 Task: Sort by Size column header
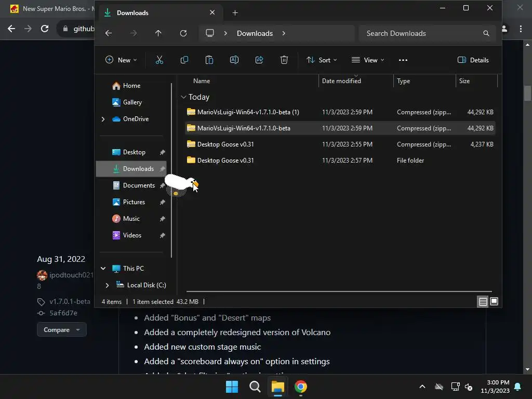click(x=476, y=81)
